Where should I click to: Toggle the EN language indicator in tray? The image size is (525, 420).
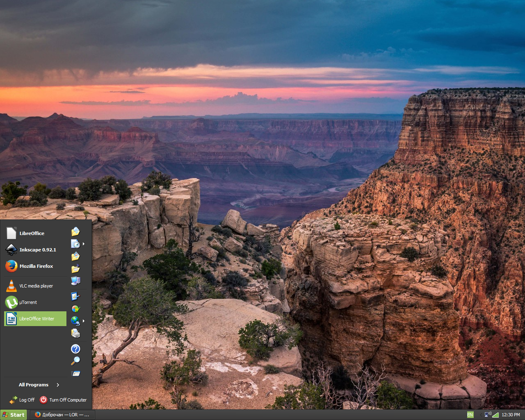pyautogui.click(x=470, y=415)
